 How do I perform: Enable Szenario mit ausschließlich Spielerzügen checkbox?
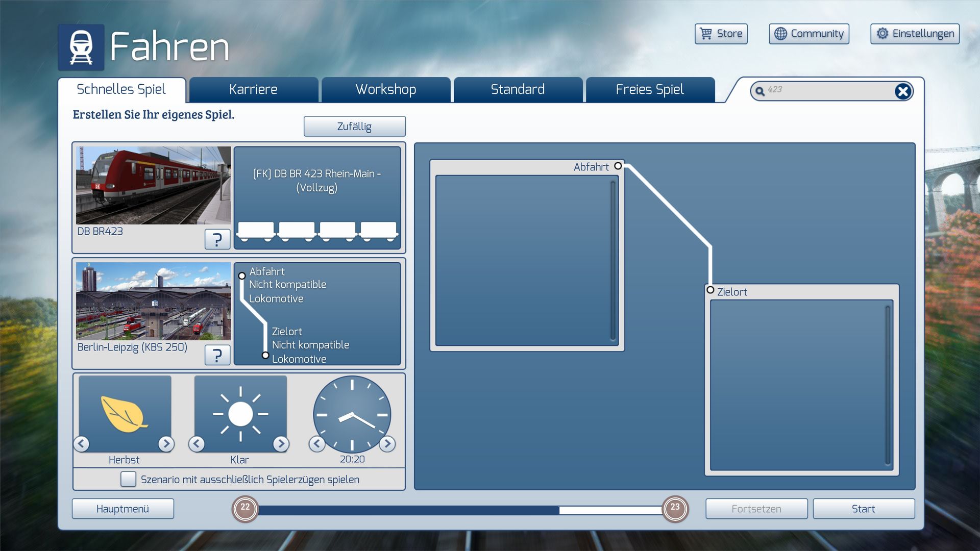pyautogui.click(x=128, y=479)
